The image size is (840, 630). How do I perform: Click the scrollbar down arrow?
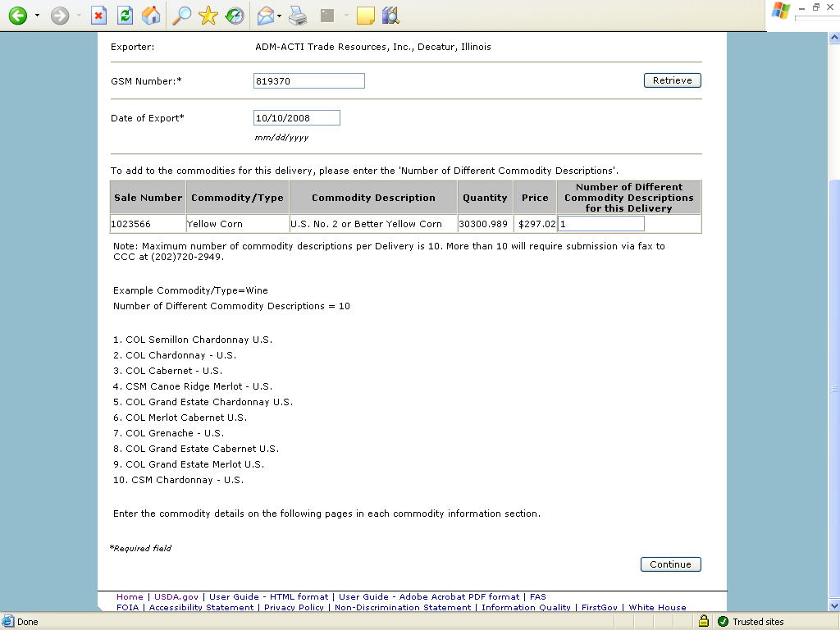pos(834,605)
